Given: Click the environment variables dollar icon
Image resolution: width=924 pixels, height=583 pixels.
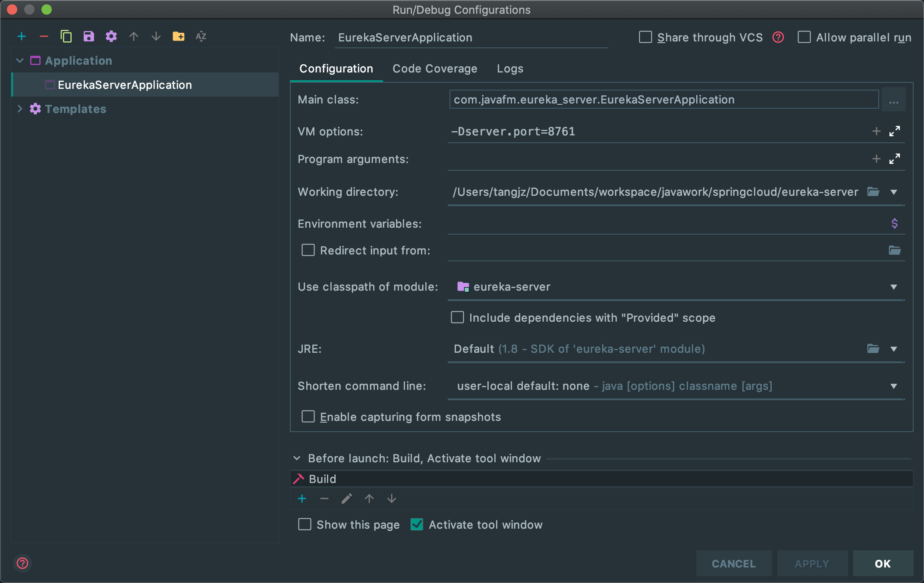Looking at the screenshot, I should (x=894, y=223).
